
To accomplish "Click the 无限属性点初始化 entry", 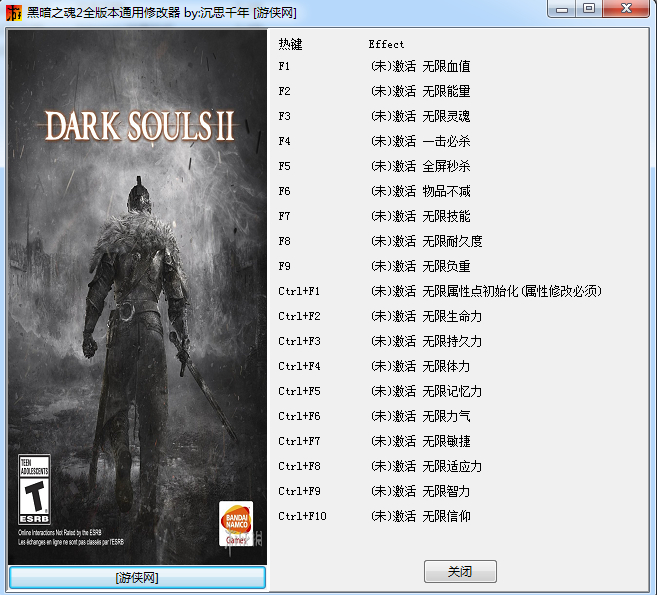I will pos(486,291).
